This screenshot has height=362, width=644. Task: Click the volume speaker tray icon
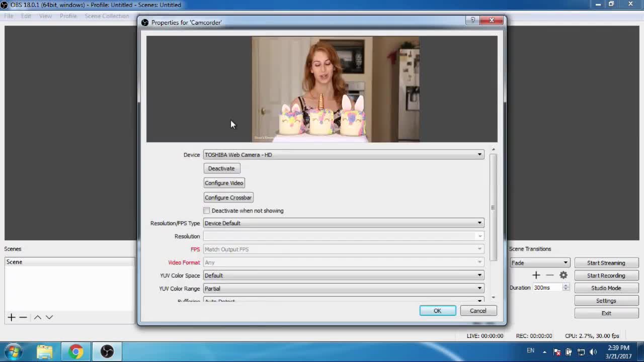[593, 352]
